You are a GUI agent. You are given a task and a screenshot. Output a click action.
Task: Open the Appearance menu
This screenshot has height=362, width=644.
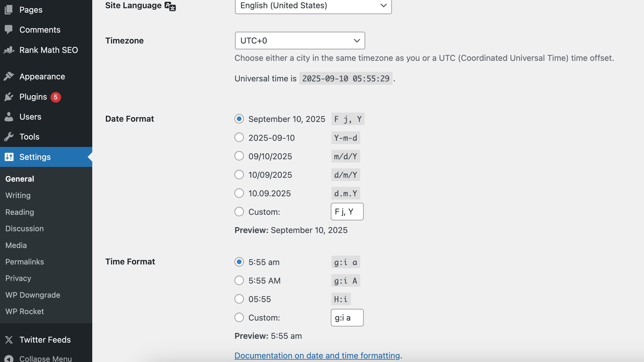(46, 76)
